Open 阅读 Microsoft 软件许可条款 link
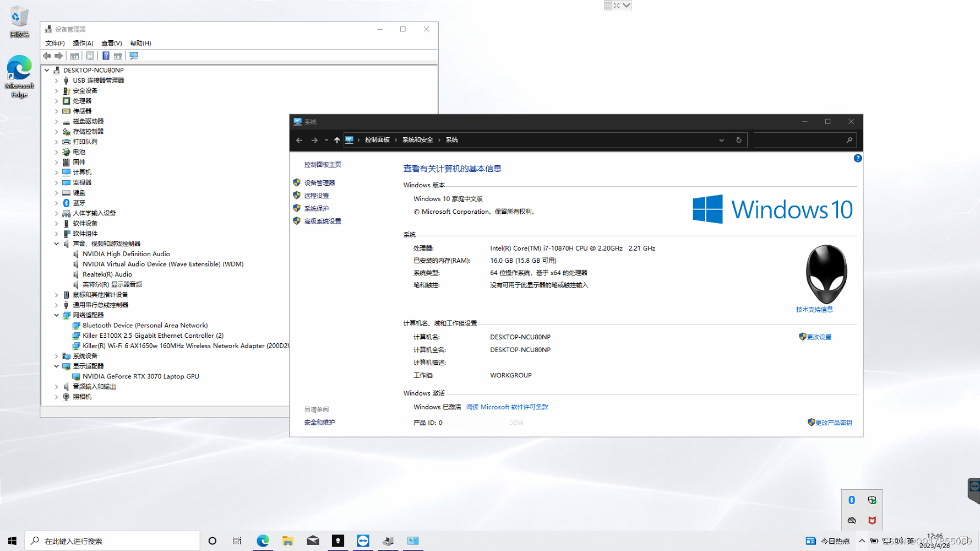 point(506,407)
